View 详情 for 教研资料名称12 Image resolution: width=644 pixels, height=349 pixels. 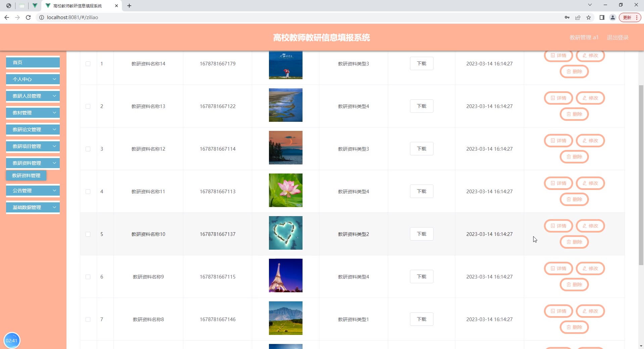coord(558,141)
